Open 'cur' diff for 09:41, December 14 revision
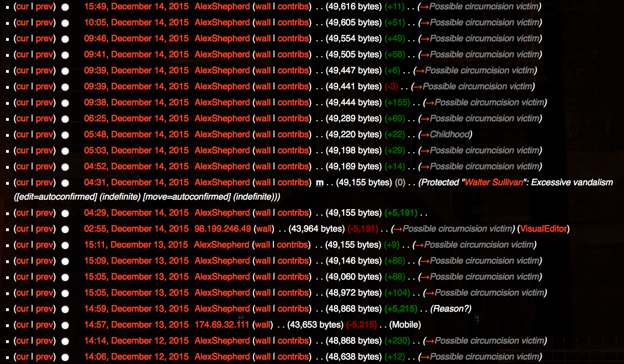 click(23, 55)
